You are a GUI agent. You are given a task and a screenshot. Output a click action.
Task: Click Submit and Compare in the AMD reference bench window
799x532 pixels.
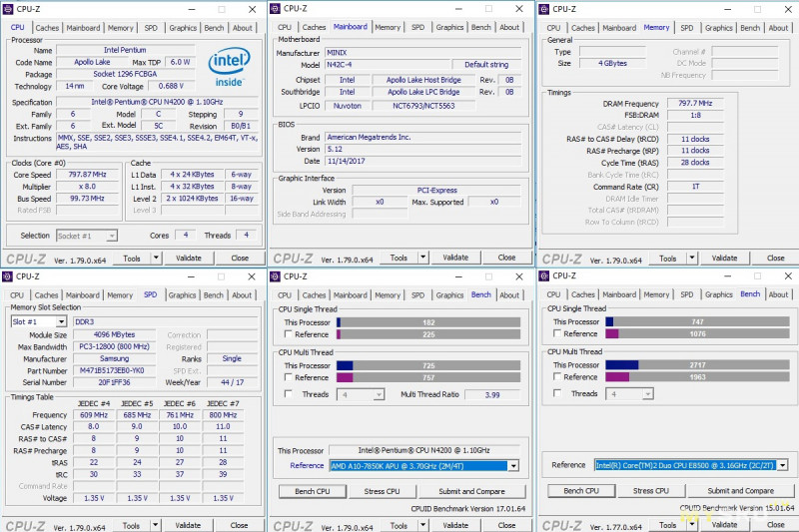(x=471, y=491)
